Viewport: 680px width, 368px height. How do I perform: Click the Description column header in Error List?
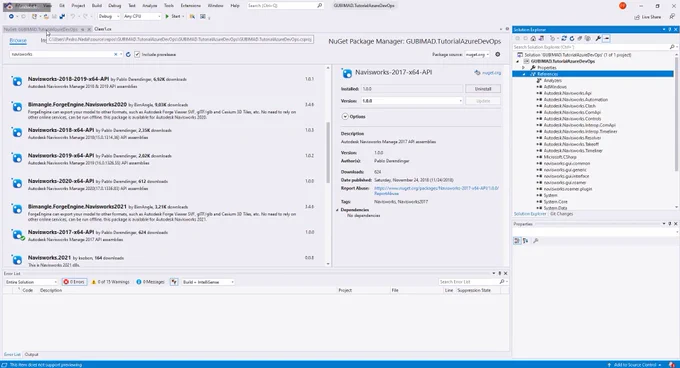coord(51,290)
